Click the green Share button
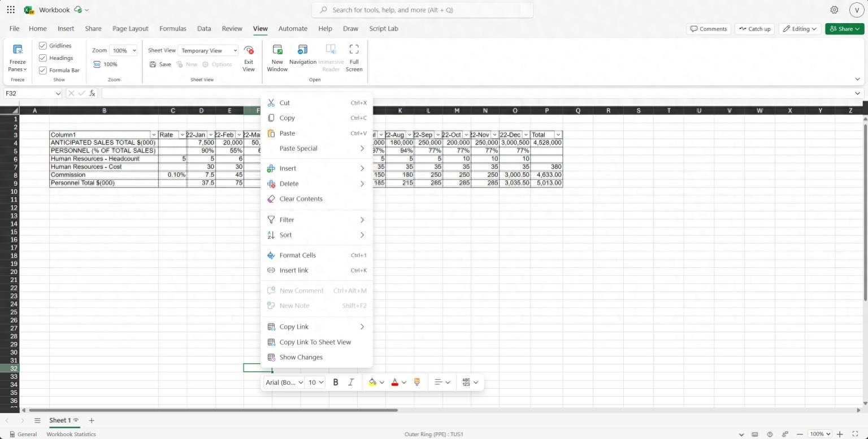 tap(845, 29)
